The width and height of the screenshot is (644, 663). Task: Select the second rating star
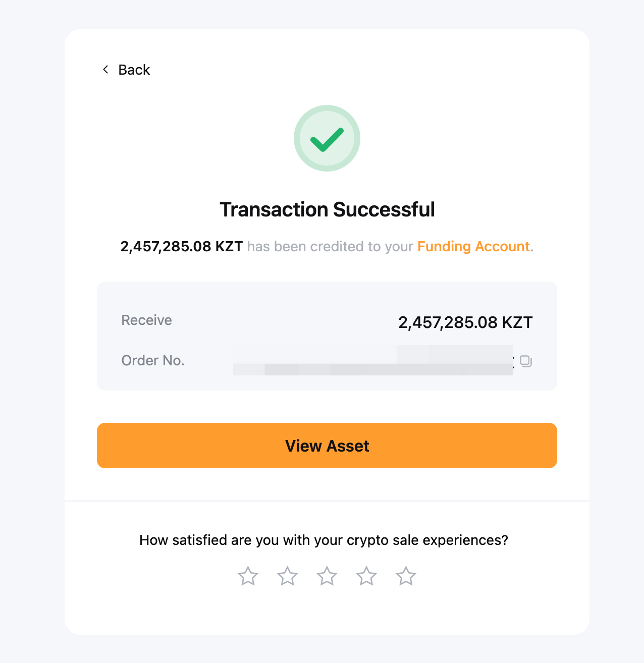point(288,576)
